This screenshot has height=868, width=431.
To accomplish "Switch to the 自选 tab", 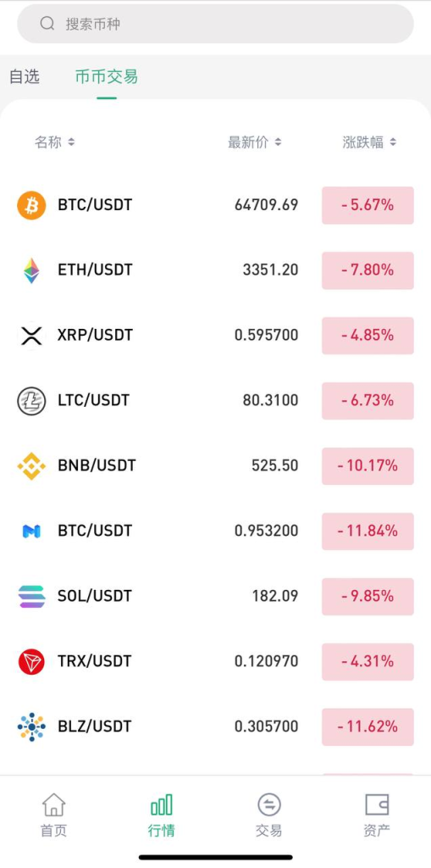I will tap(25, 76).
